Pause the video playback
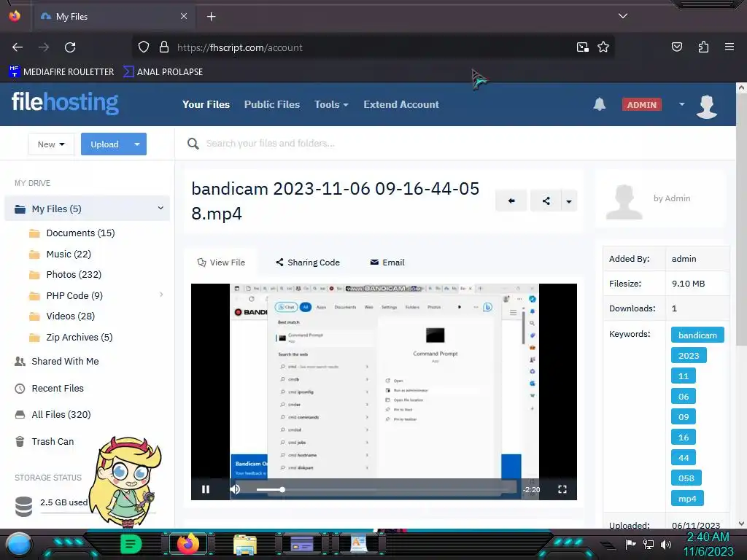 206,489
